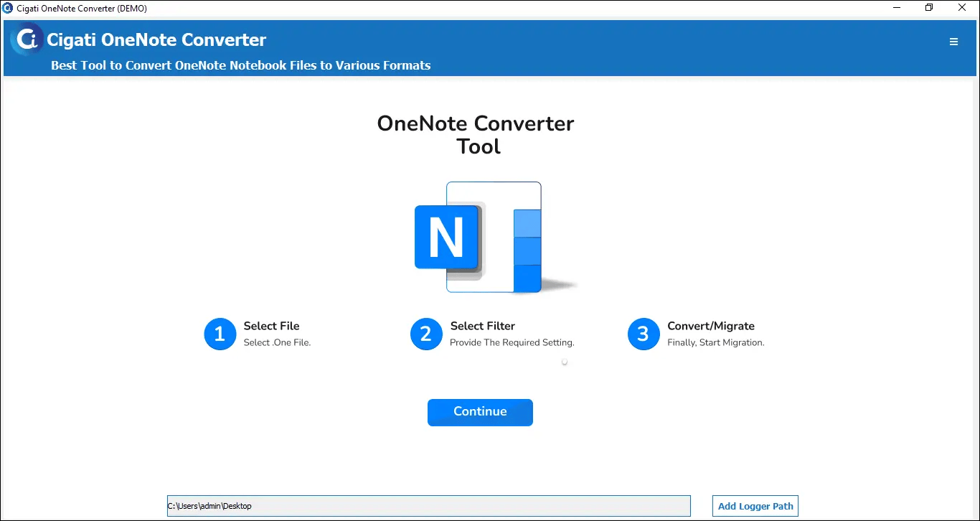Click "Provide The Required Setting." text
This screenshot has width=980, height=521.
click(x=512, y=342)
